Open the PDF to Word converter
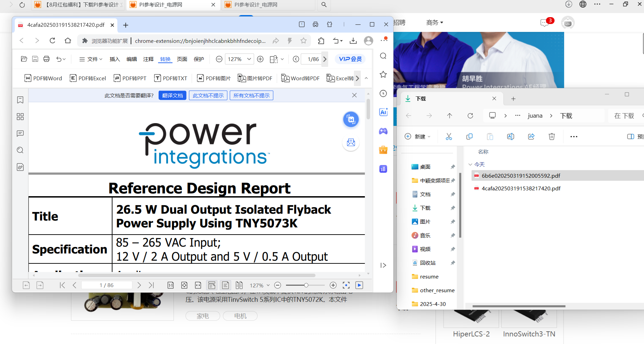The width and height of the screenshot is (644, 344). tap(43, 78)
